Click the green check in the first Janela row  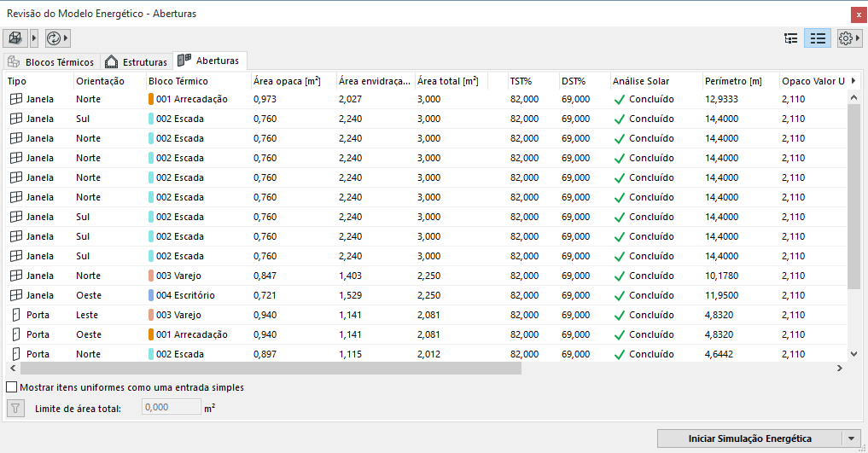(x=619, y=99)
